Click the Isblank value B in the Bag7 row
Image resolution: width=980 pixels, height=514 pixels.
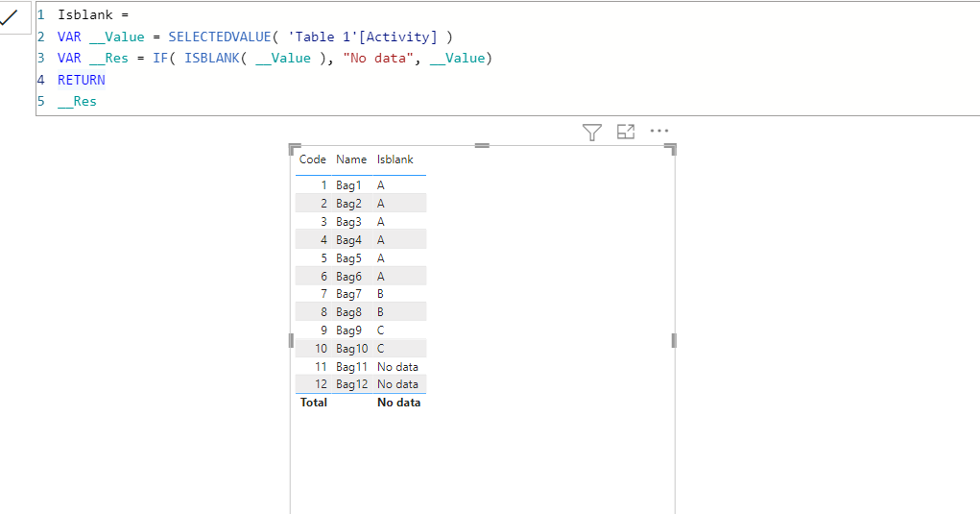tap(381, 294)
